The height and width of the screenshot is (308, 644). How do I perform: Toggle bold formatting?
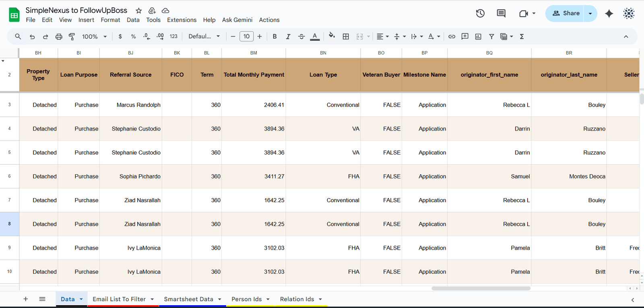275,37
